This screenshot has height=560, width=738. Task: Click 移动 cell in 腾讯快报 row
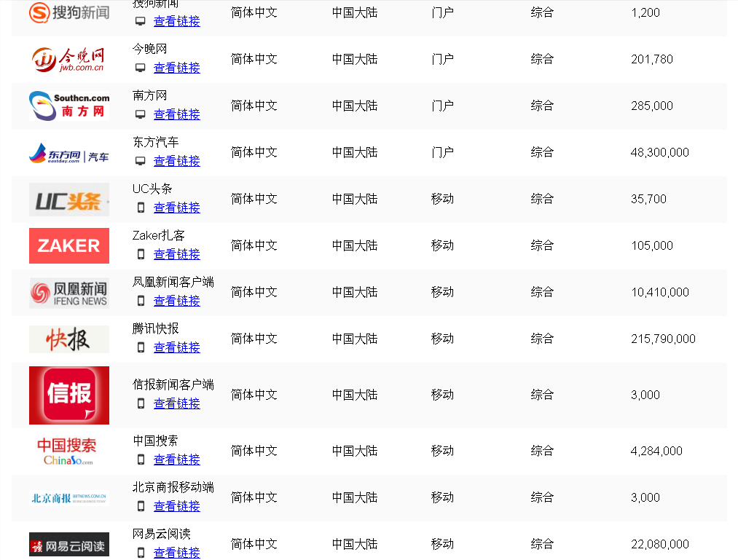click(442, 339)
